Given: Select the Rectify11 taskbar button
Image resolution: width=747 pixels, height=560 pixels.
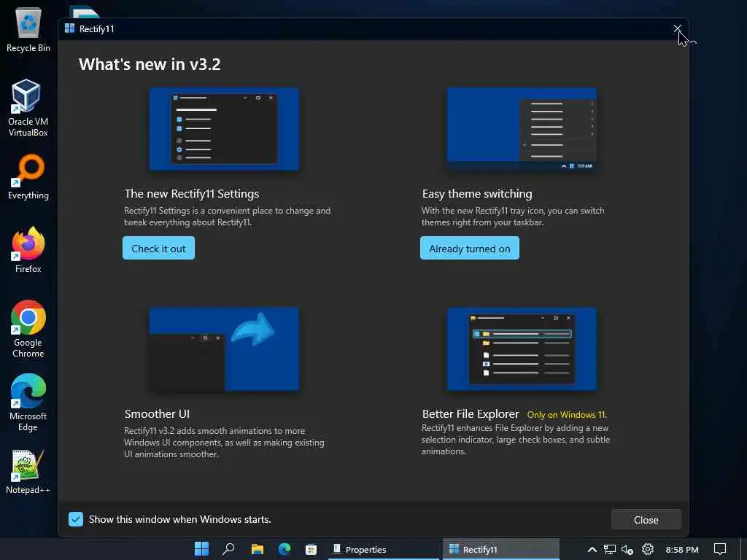Looking at the screenshot, I should click(x=500, y=549).
